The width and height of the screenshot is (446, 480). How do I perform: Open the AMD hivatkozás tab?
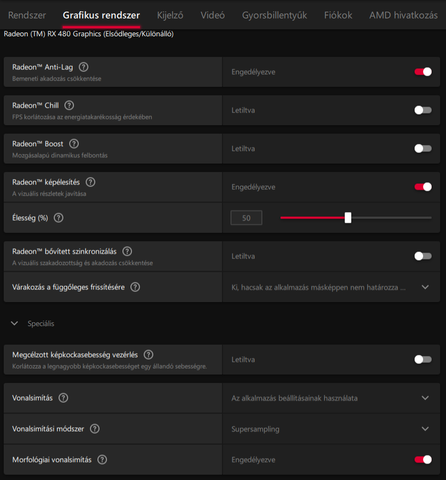coord(403,15)
